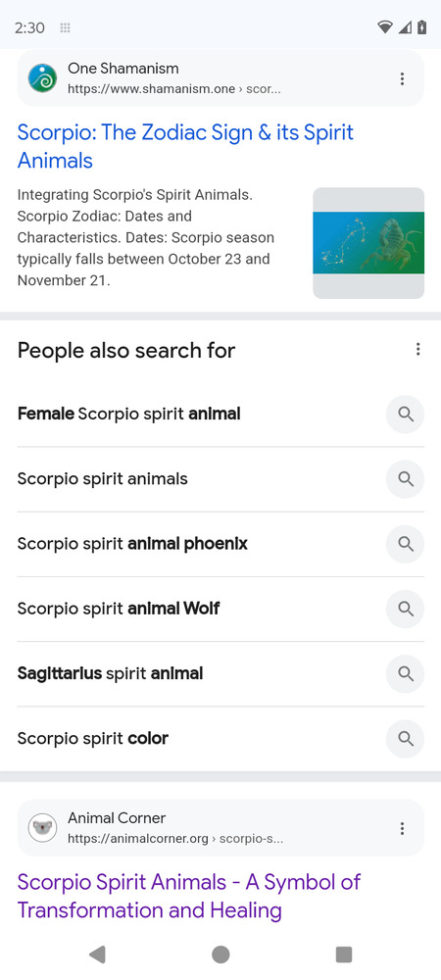Open People also search for options menu
The width and height of the screenshot is (441, 980).
[x=417, y=350]
